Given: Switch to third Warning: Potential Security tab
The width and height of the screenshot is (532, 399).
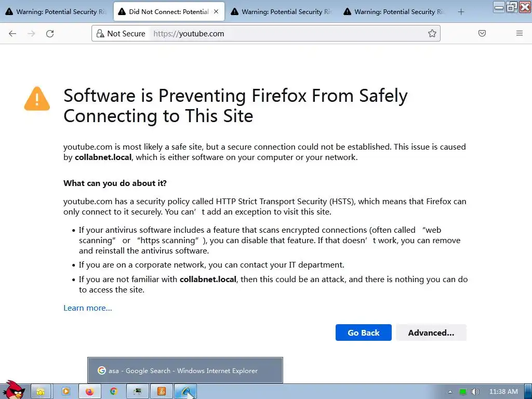Looking at the screenshot, I should pyautogui.click(x=282, y=12).
